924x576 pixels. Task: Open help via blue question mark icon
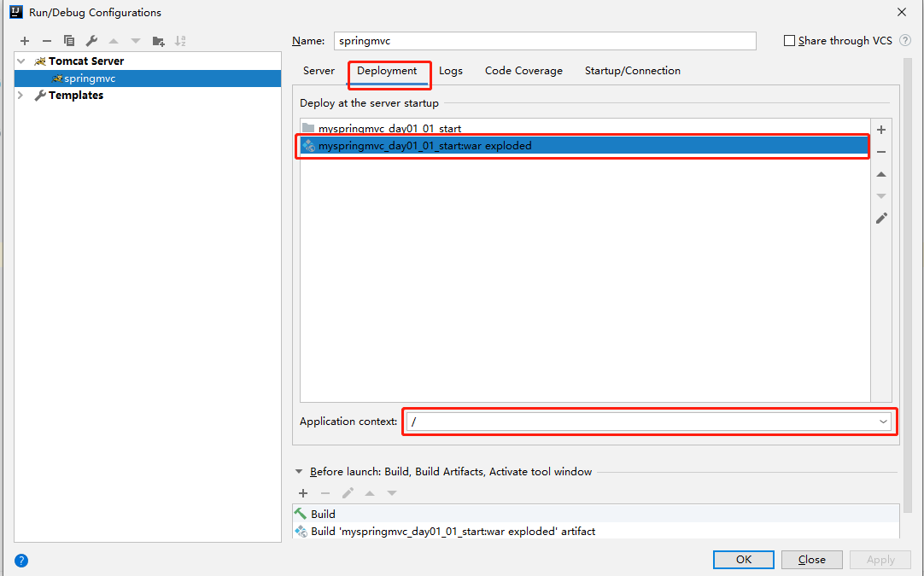[21, 561]
